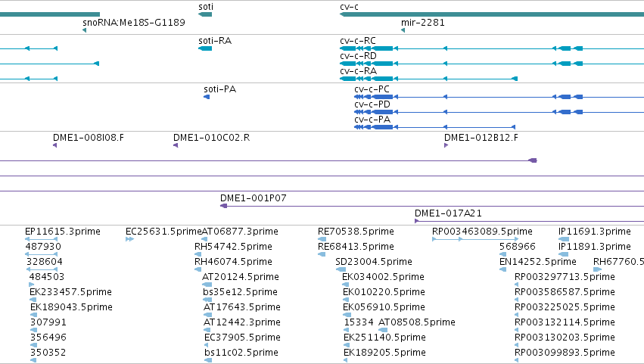Image resolution: width=644 pixels, height=364 pixels.
Task: Select the 356496 feature label
Action: [x=48, y=338]
